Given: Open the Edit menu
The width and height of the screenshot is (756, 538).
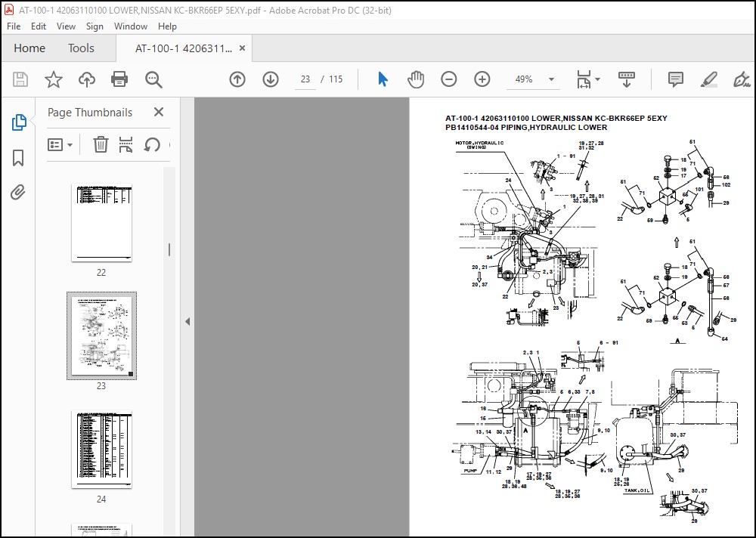Looking at the screenshot, I should [38, 26].
